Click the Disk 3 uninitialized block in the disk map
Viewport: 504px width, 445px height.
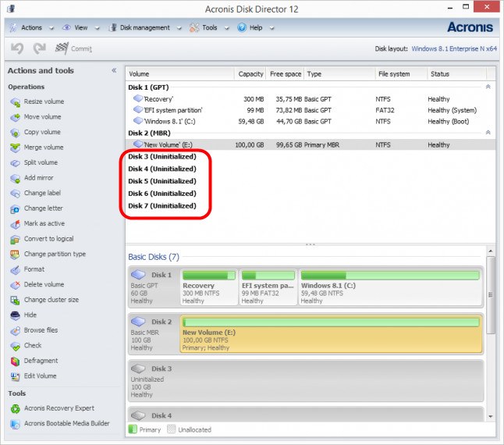pos(306,381)
